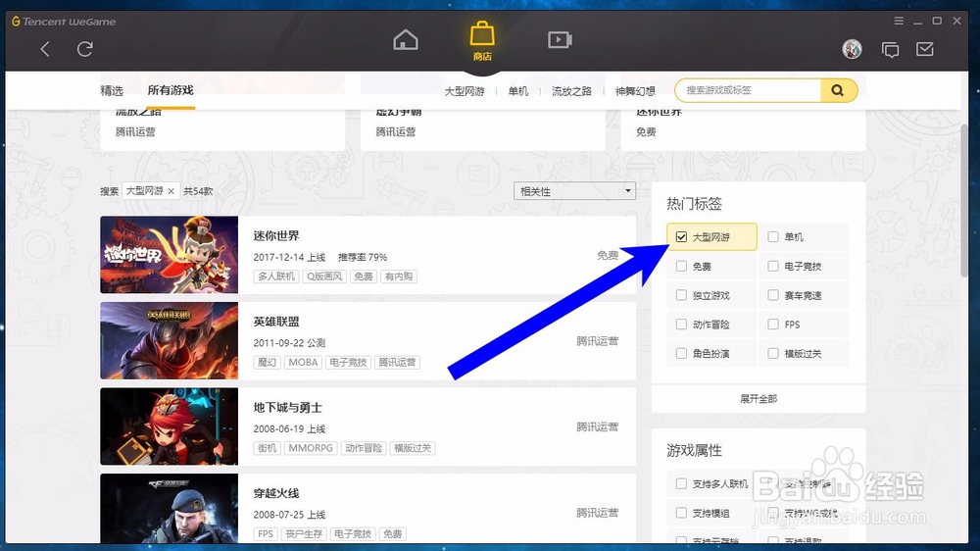
Task: Click the 穿越火线 game title
Action: [276, 493]
